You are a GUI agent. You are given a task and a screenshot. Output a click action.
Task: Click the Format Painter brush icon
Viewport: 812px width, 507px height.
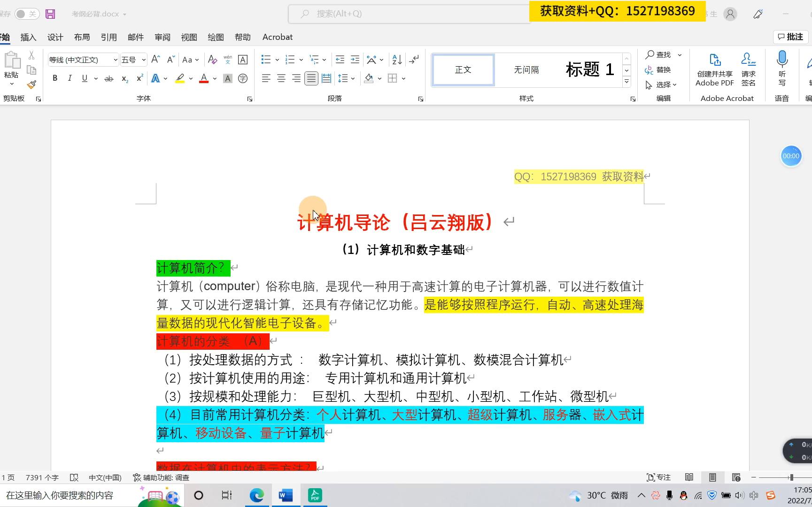pyautogui.click(x=31, y=85)
